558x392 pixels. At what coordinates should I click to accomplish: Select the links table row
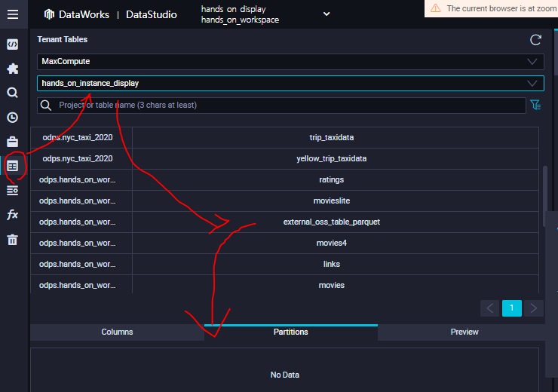pyautogui.click(x=285, y=264)
